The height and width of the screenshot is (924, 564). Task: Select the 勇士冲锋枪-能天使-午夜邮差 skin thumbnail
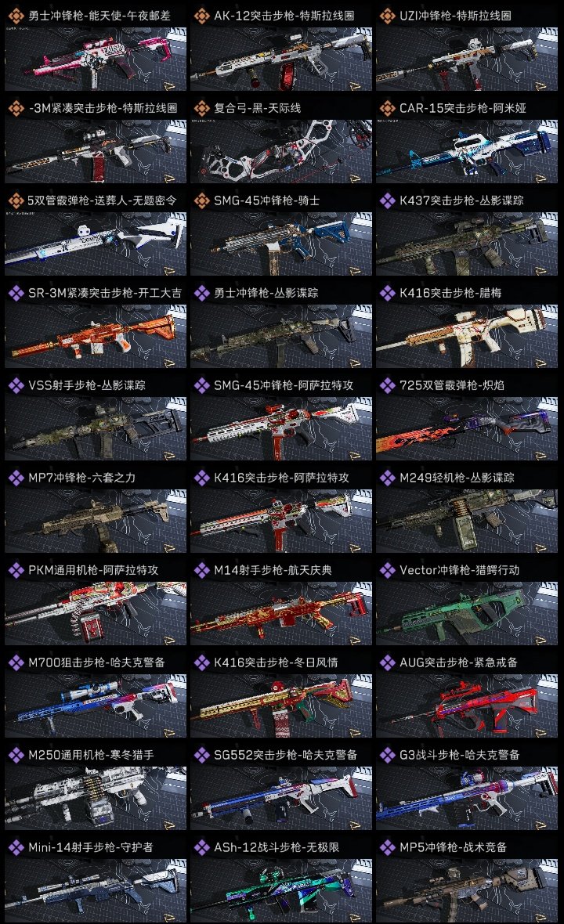point(96,59)
